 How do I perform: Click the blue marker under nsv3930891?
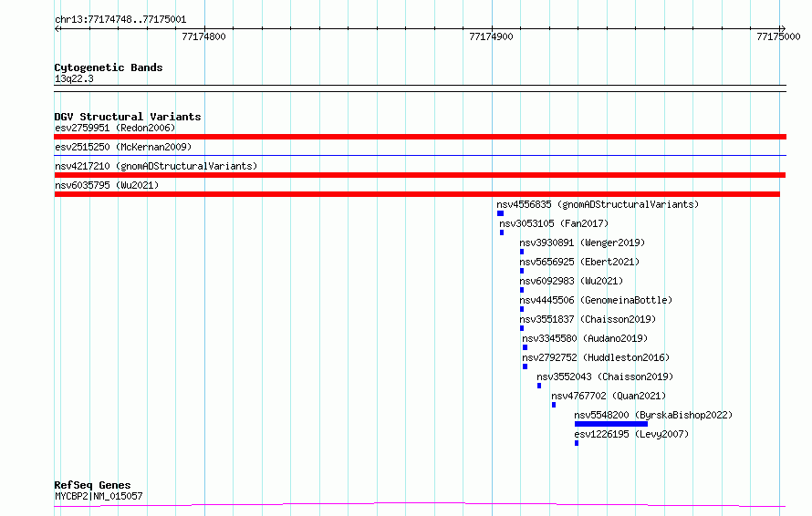(522, 252)
